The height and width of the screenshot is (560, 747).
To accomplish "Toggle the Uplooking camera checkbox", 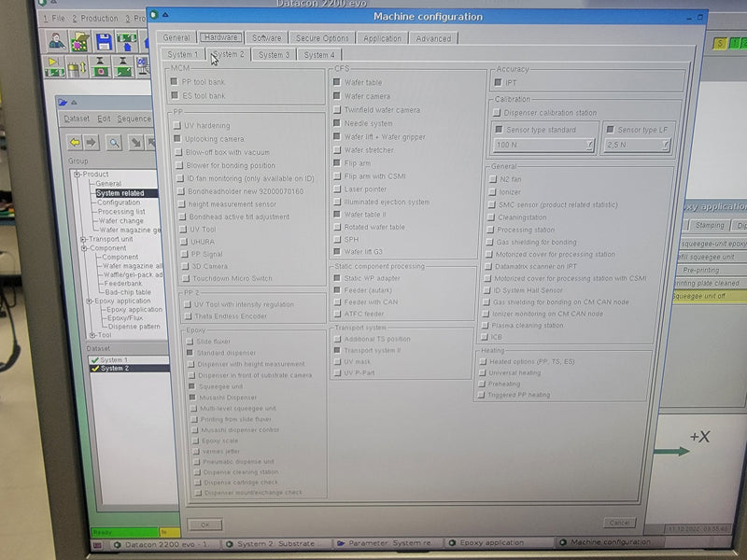I will [x=177, y=138].
